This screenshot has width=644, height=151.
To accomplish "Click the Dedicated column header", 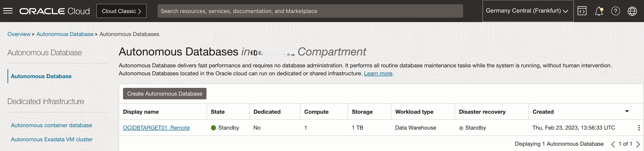I will (267, 112).
